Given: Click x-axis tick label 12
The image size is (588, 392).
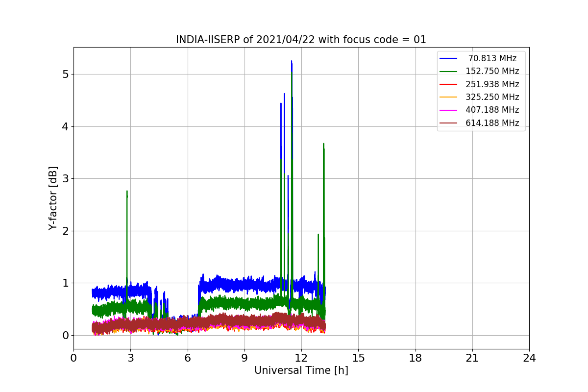Looking at the screenshot, I should coord(301,358).
